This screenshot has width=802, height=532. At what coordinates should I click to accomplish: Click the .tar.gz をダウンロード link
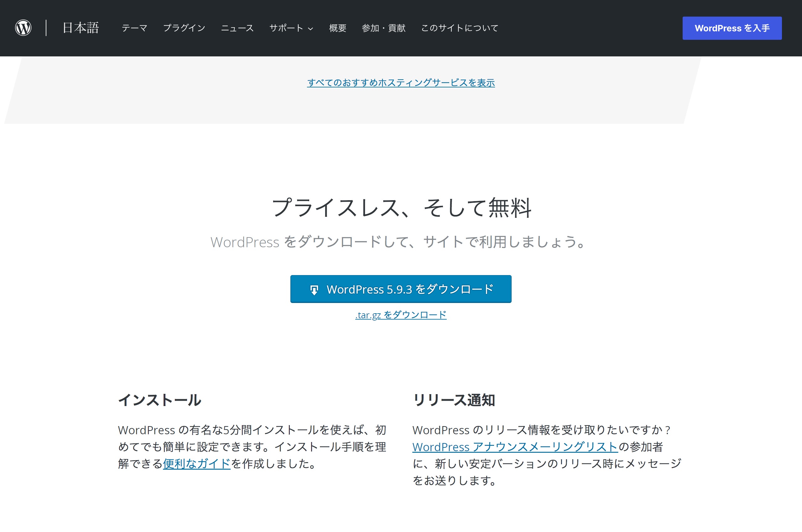[x=401, y=315]
